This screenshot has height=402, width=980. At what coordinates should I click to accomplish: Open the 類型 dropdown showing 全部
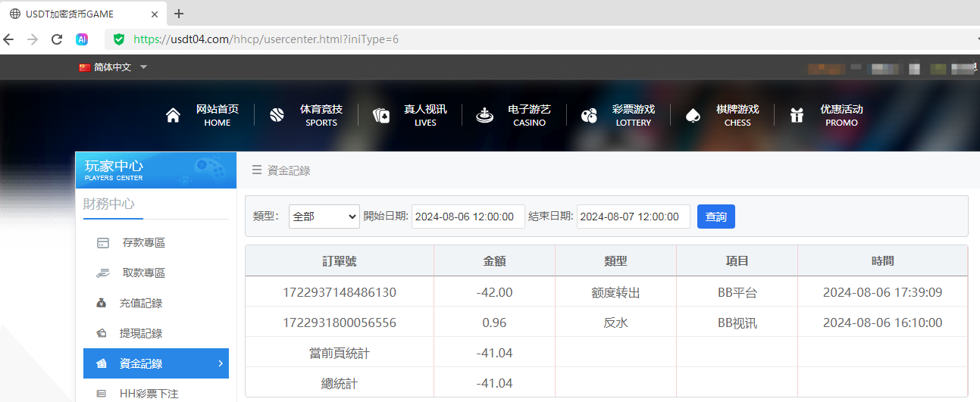point(324,217)
